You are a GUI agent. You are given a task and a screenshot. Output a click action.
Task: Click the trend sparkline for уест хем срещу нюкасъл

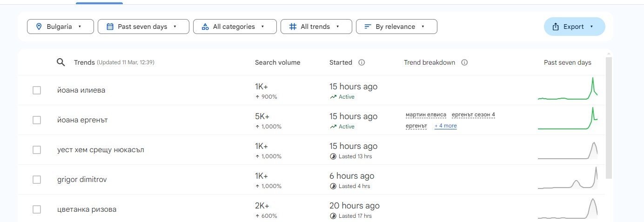pyautogui.click(x=568, y=150)
